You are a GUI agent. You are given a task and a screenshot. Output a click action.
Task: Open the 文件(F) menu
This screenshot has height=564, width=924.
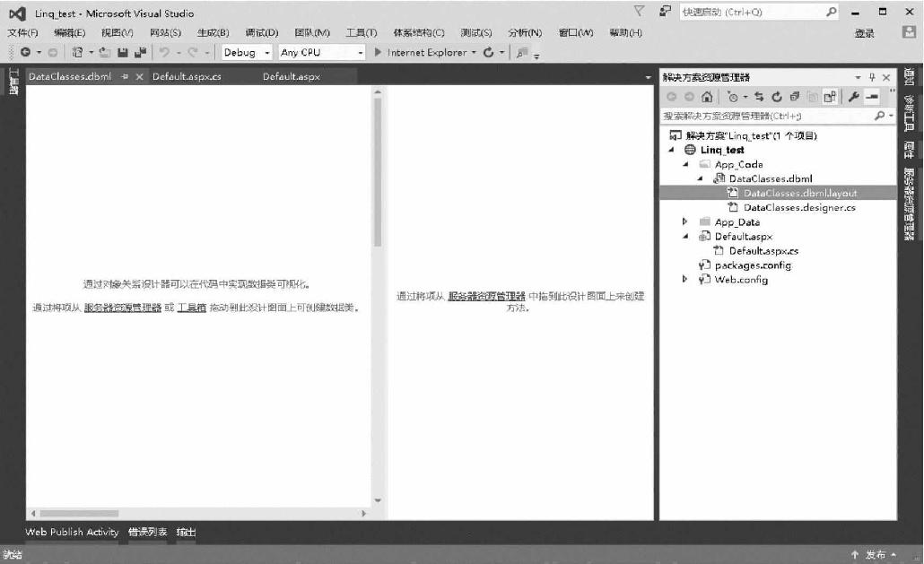[x=23, y=32]
